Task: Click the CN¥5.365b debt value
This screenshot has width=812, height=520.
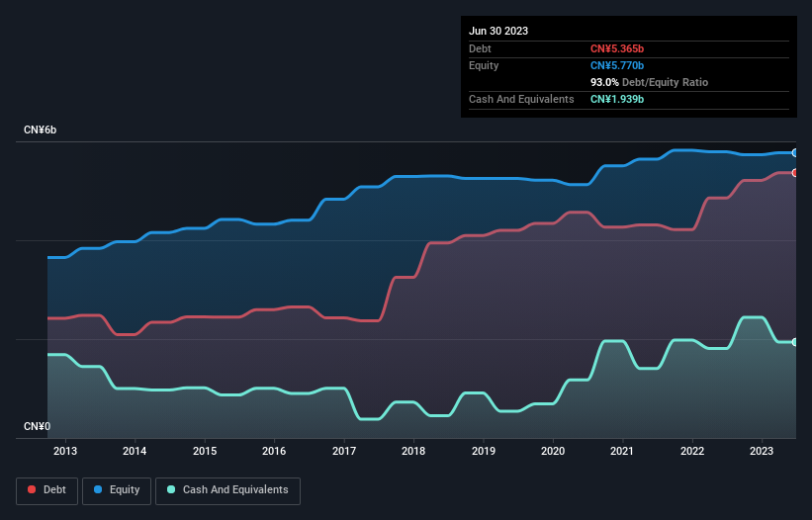Action: [617, 48]
